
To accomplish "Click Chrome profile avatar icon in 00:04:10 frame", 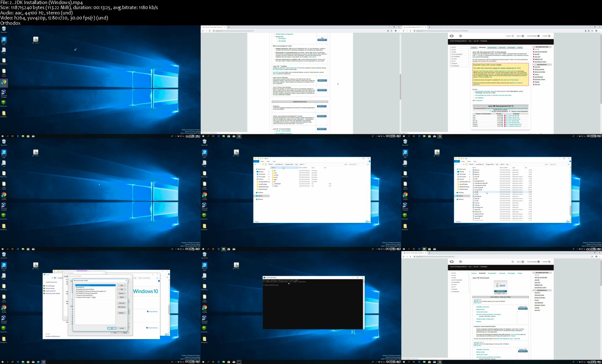I will pos(596,31).
